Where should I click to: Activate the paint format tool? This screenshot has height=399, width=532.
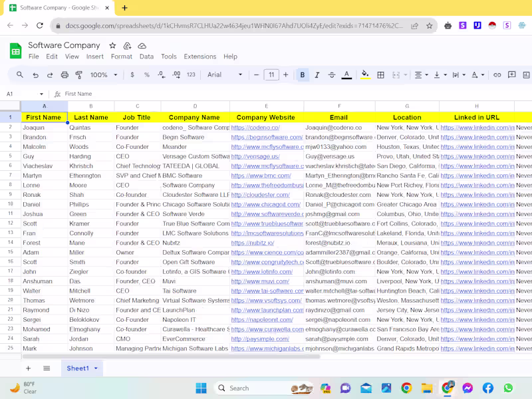[x=78, y=75]
